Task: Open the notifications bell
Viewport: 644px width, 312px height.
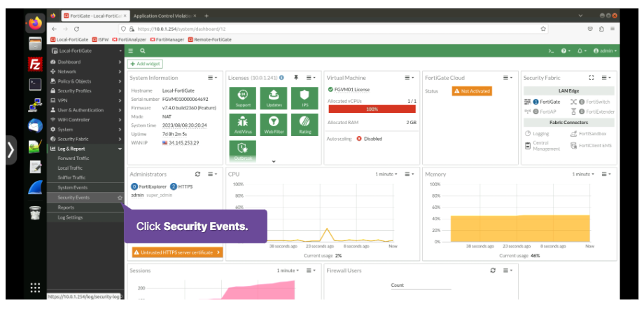Action: [582, 51]
